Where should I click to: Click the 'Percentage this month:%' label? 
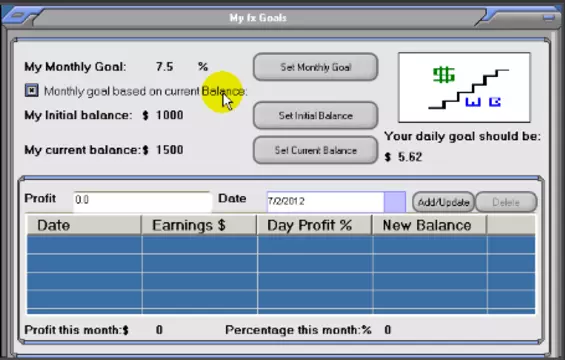tap(298, 330)
